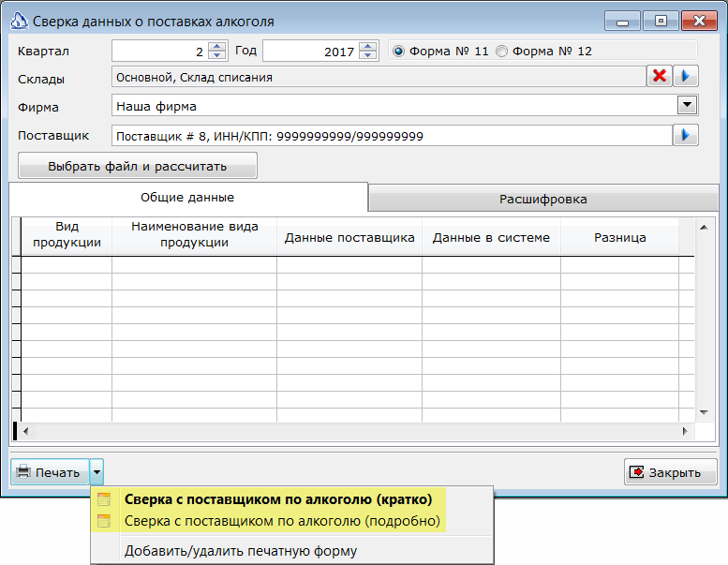Open warehouse selection with blue arrow
The width and height of the screenshot is (728, 565).
[686, 76]
